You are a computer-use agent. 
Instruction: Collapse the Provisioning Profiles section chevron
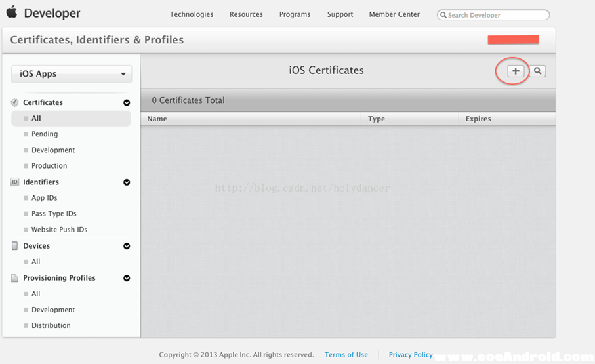point(127,278)
